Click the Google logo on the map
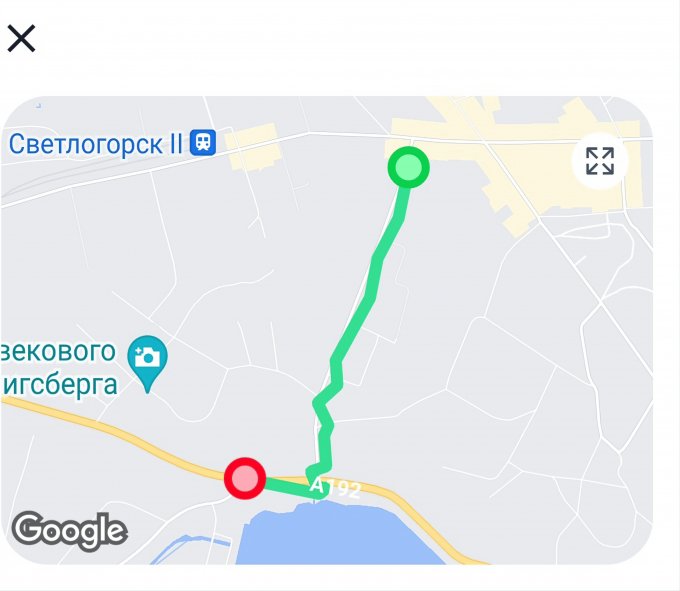Viewport: 680px width, 591px height. 69,531
